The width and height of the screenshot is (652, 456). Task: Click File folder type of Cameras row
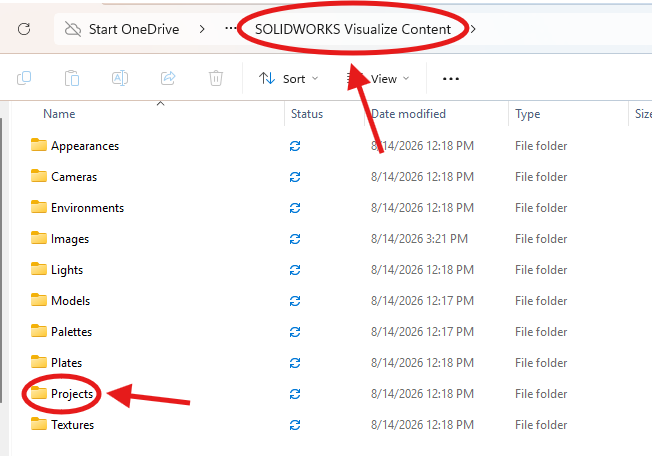[541, 177]
